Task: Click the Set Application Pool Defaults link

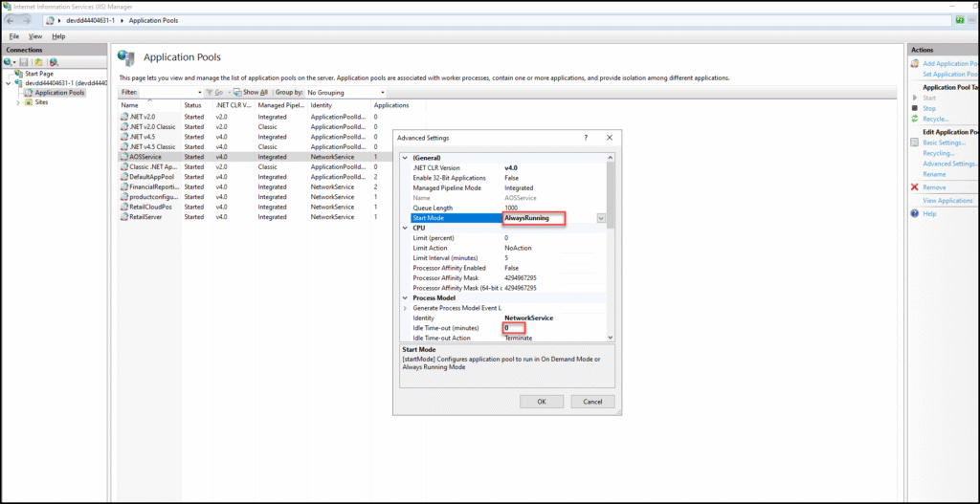Action: (950, 74)
